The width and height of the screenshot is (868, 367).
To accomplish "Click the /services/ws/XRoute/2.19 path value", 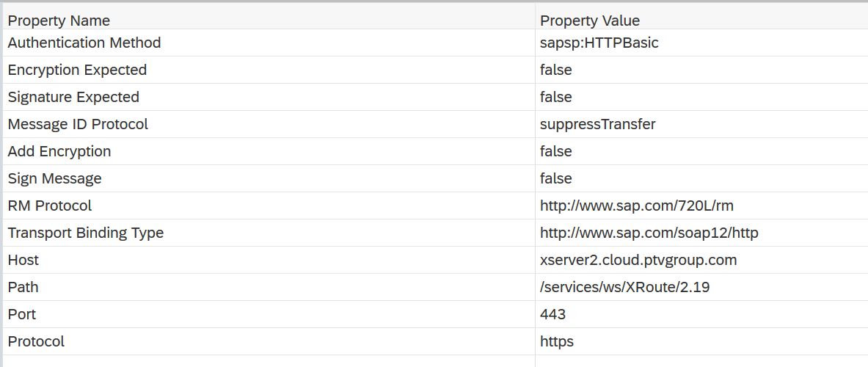I will coord(625,287).
